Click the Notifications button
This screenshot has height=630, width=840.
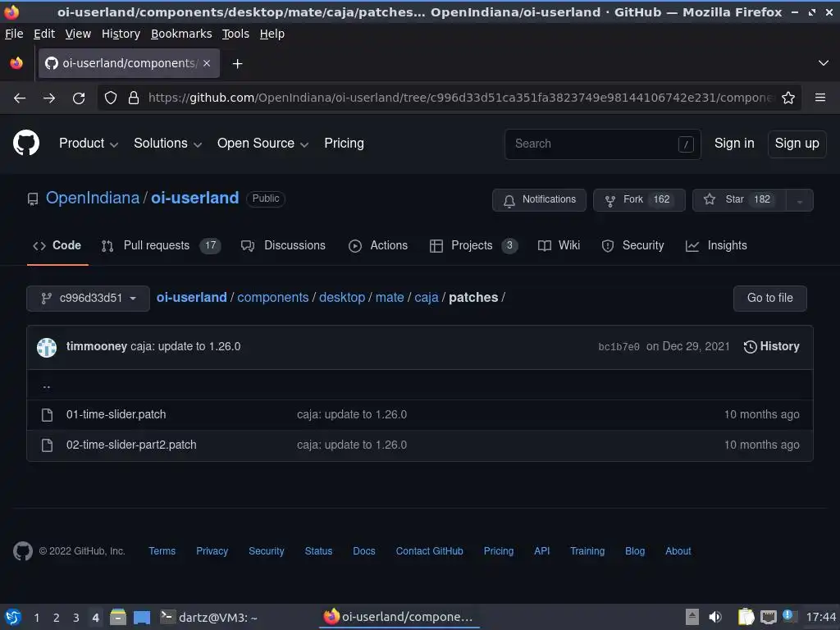539,200
